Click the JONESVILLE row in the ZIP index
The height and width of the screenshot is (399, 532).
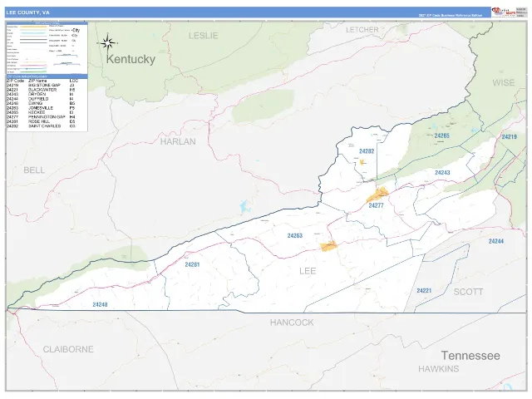click(x=42, y=108)
